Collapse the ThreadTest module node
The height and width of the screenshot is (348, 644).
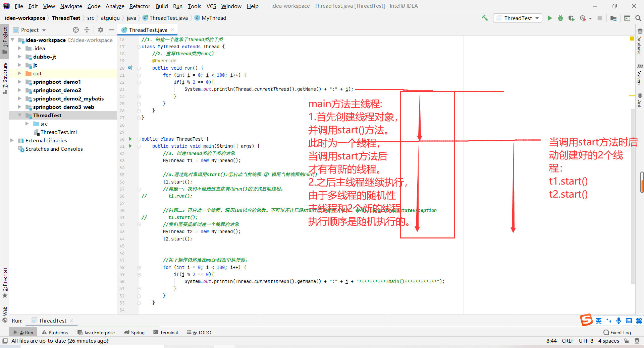(20, 115)
